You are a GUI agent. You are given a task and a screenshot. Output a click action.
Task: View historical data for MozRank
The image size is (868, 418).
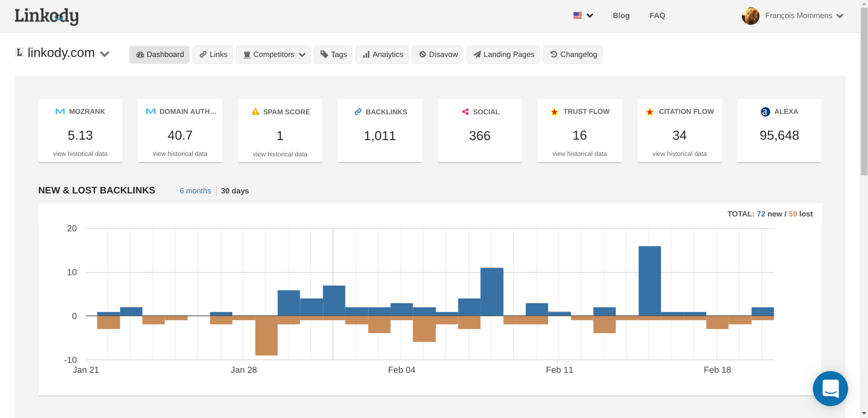click(80, 154)
